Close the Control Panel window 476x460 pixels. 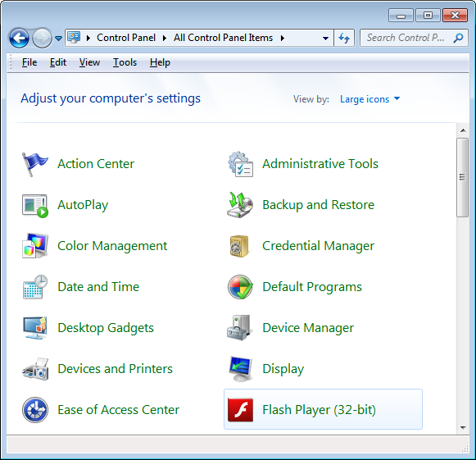point(455,16)
